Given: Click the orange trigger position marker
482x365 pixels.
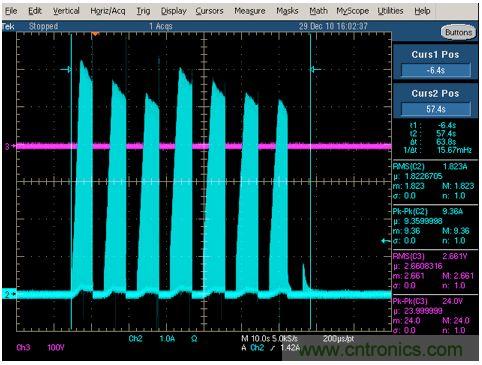Looking at the screenshot, I should 95,34.
